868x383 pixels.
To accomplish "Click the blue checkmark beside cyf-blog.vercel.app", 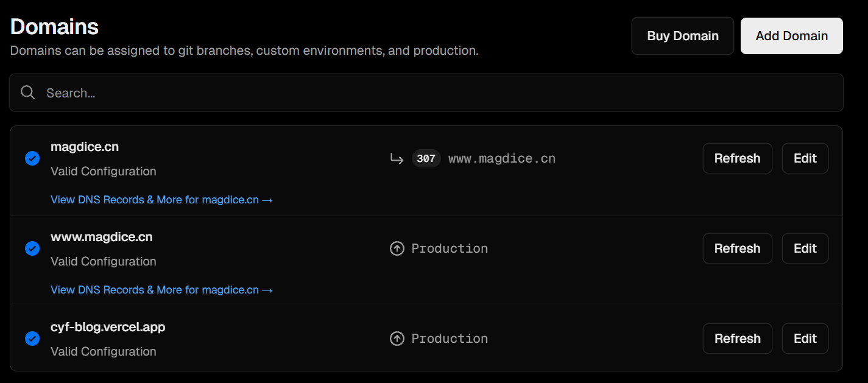I will click(32, 339).
